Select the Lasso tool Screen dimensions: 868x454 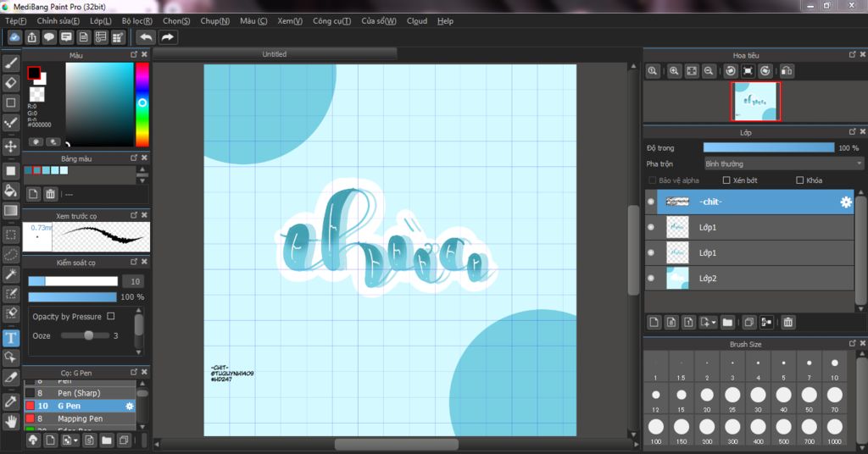[11, 254]
